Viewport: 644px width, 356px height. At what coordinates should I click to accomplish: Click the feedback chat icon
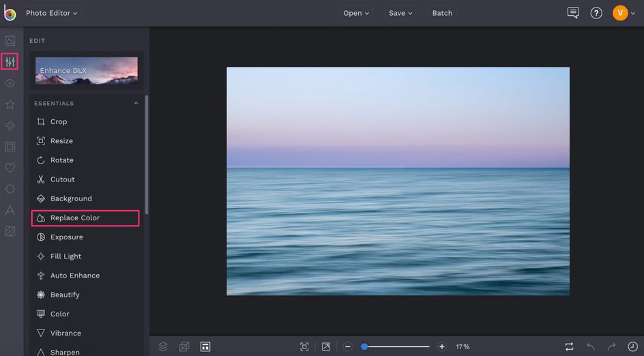[573, 13]
